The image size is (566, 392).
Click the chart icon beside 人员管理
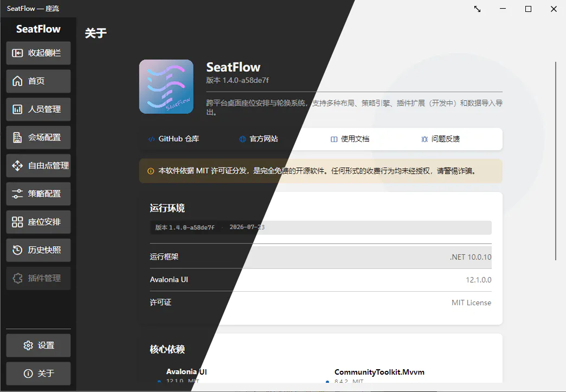17,110
